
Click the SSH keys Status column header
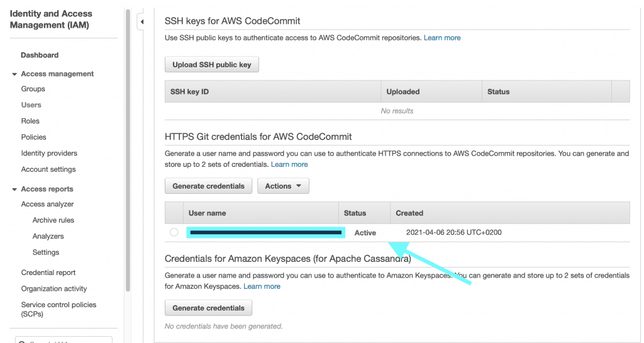pos(547,92)
